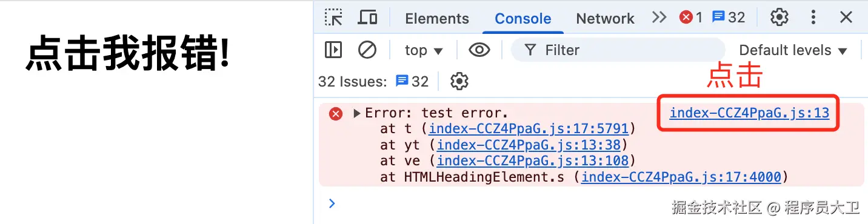This screenshot has height=224, width=868.
Task: Switch to the Network tab
Action: pos(605,19)
